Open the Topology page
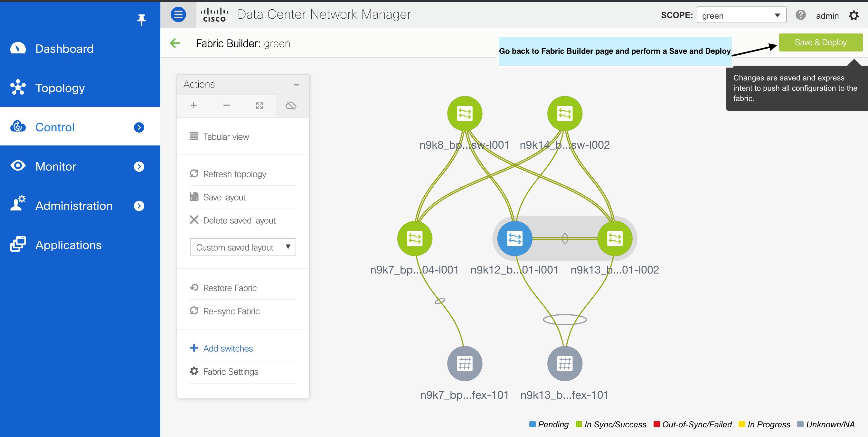868x437 pixels. (x=60, y=88)
